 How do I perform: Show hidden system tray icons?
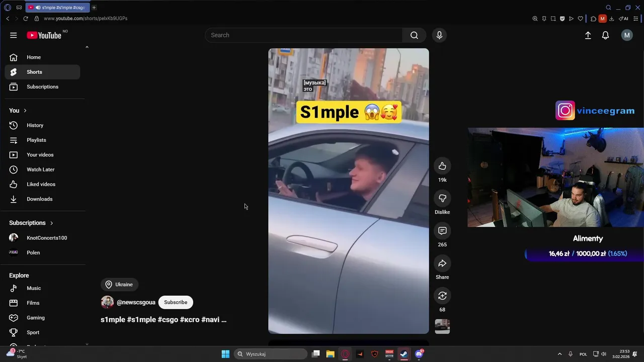pos(559,354)
